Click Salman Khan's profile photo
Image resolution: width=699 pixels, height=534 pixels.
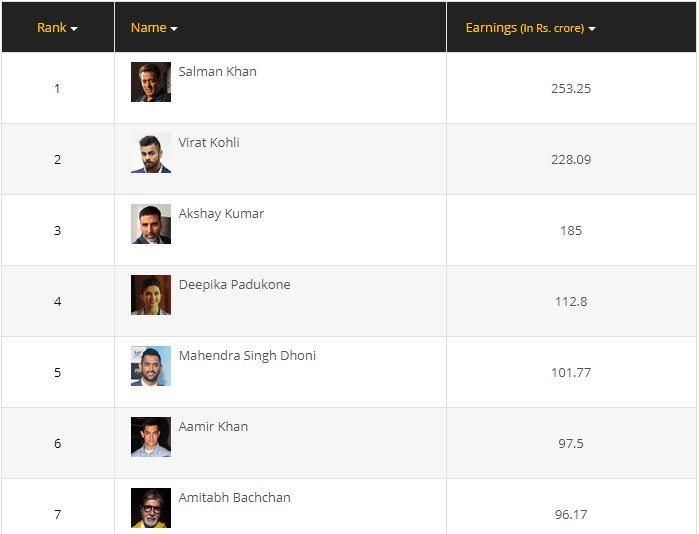(x=151, y=82)
